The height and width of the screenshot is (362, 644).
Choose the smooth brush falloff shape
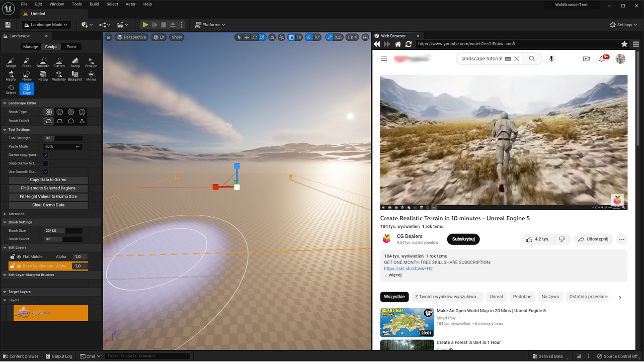tap(49, 121)
